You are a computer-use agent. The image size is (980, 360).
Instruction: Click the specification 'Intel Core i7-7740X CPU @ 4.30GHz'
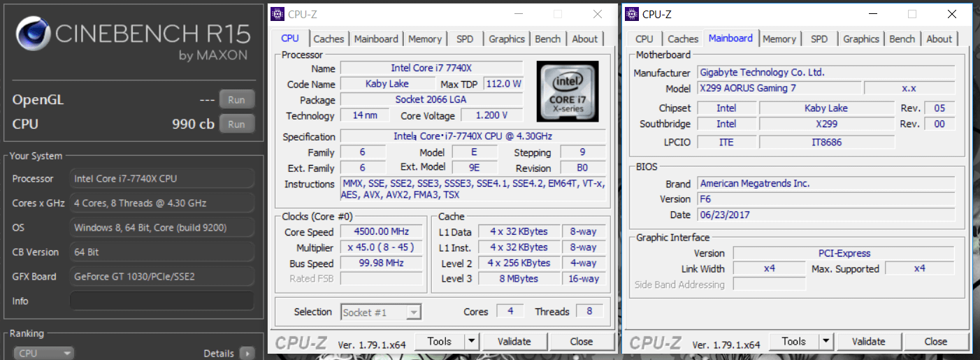tap(473, 136)
